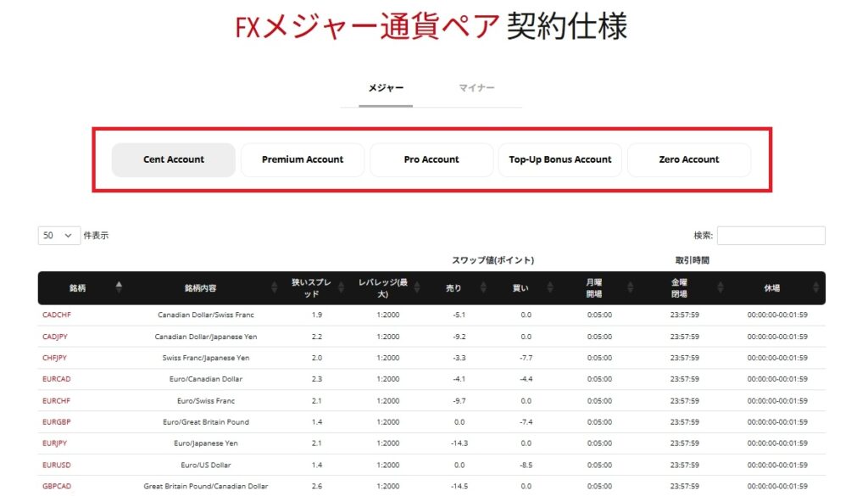Show Zero Account specifications
This screenshot has height=496, width=868.
tap(689, 159)
